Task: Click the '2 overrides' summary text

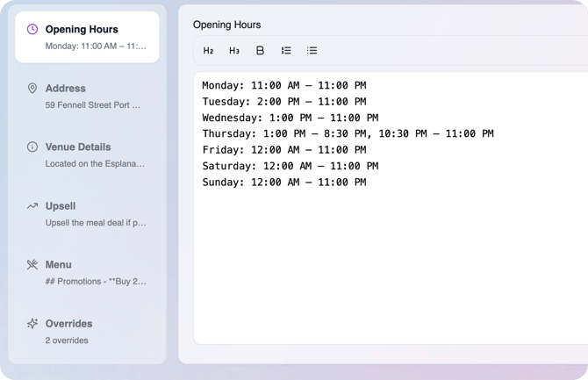Action: pos(67,341)
